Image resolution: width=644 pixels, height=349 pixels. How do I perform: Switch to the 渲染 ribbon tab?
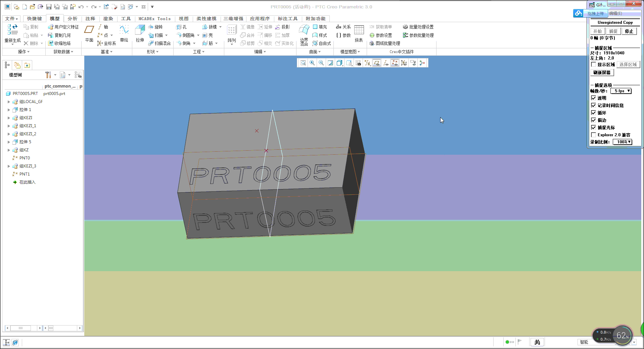[108, 19]
